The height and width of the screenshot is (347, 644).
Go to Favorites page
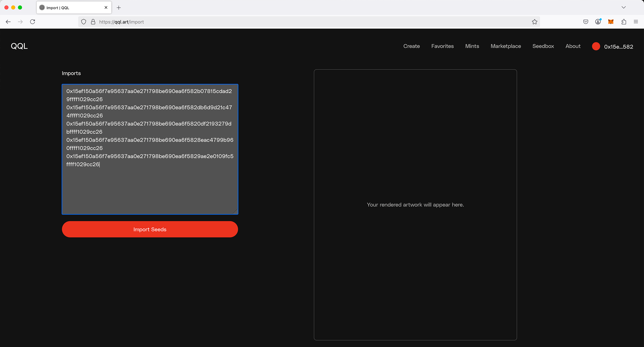pyautogui.click(x=442, y=46)
